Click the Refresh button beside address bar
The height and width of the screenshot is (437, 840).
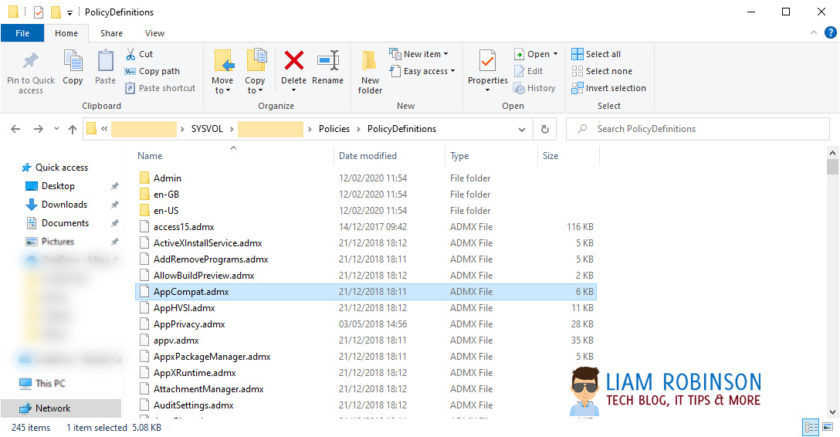click(545, 129)
